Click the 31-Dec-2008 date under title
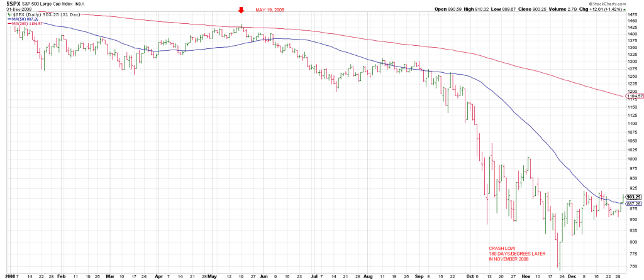The image size is (644, 280). coord(19,9)
